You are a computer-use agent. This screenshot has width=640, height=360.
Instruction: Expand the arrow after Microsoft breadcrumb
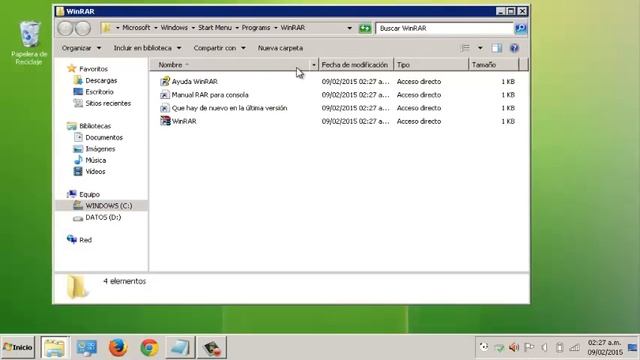156,28
